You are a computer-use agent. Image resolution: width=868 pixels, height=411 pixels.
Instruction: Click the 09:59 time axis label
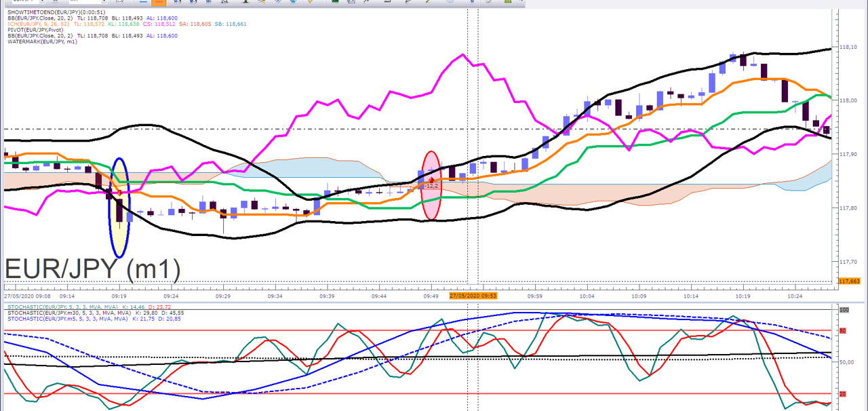[534, 296]
